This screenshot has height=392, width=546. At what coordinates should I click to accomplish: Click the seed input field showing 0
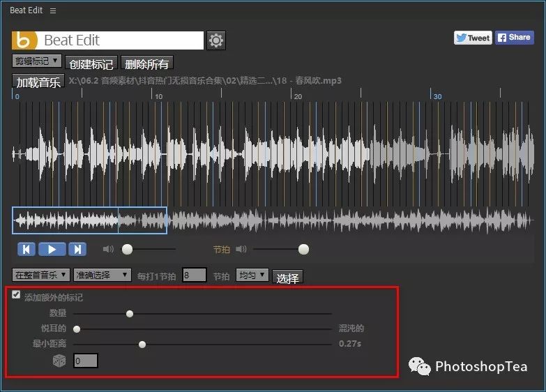pyautogui.click(x=85, y=361)
